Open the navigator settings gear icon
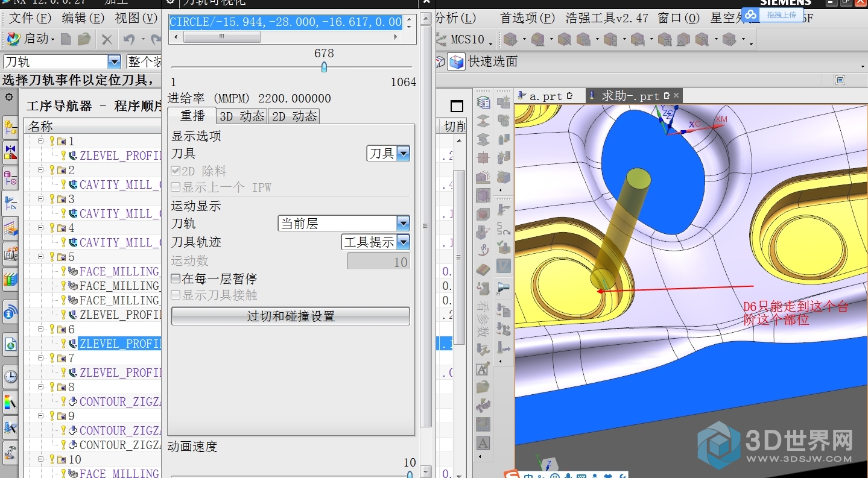Viewport: 868px width, 478px height. point(9,96)
